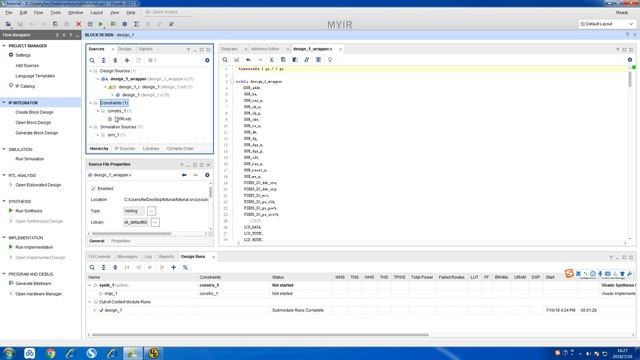640x360 pixels.
Task: Open the File menu
Action: tap(9, 13)
